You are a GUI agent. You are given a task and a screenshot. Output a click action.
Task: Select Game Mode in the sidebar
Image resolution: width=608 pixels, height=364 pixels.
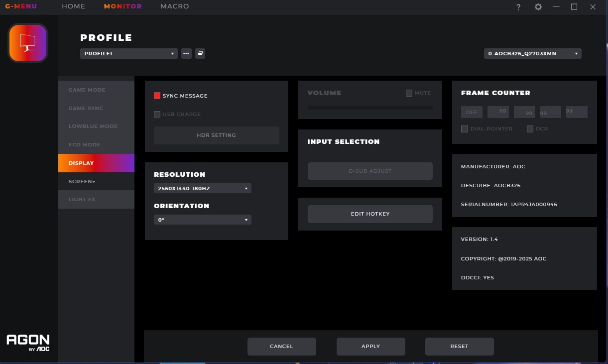pos(96,90)
